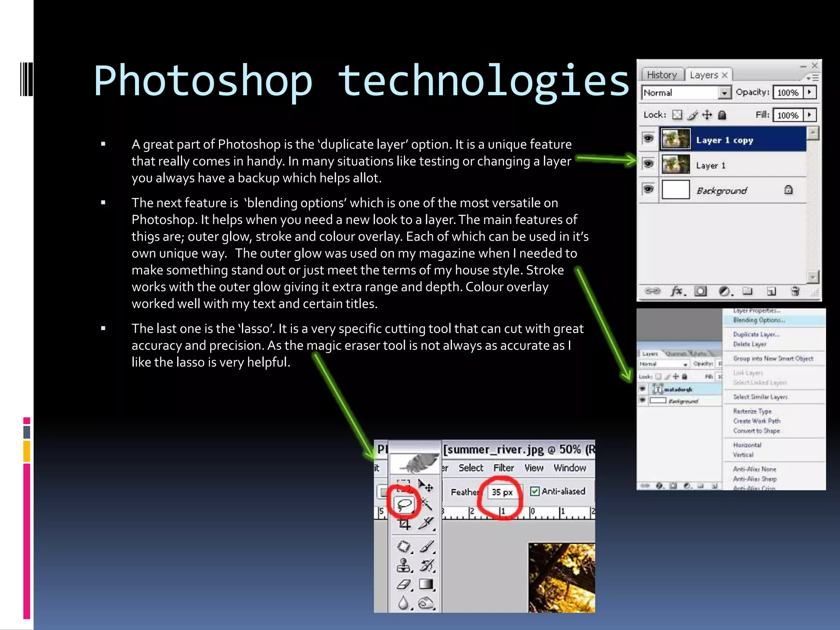Open Normal blend mode dropdown beside Opacity 100%

tap(686, 93)
